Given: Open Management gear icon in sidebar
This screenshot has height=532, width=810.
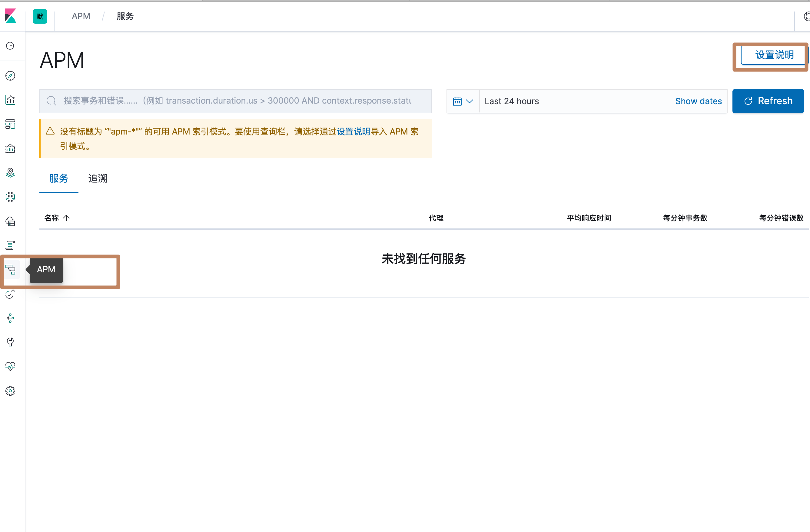Looking at the screenshot, I should (x=10, y=391).
